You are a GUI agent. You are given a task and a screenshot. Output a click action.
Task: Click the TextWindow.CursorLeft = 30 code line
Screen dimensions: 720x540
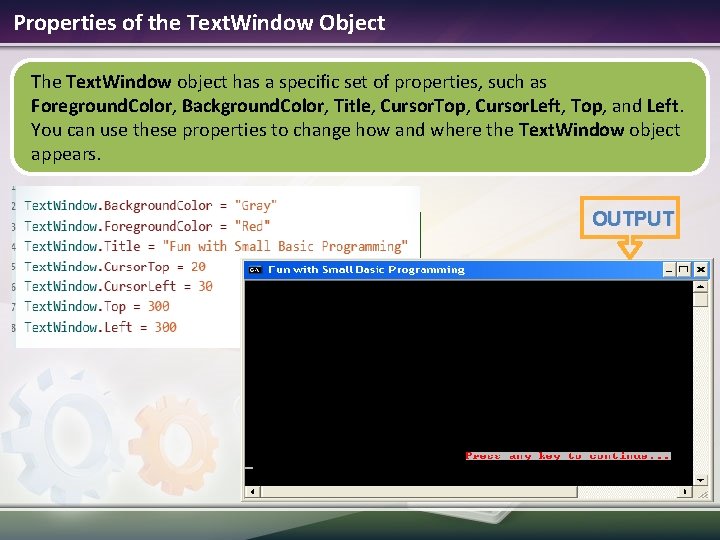click(x=118, y=286)
